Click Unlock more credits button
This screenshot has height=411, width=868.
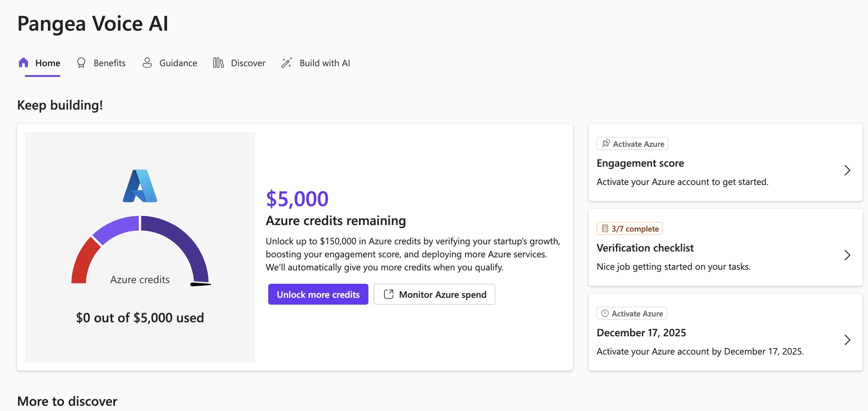[x=318, y=295]
